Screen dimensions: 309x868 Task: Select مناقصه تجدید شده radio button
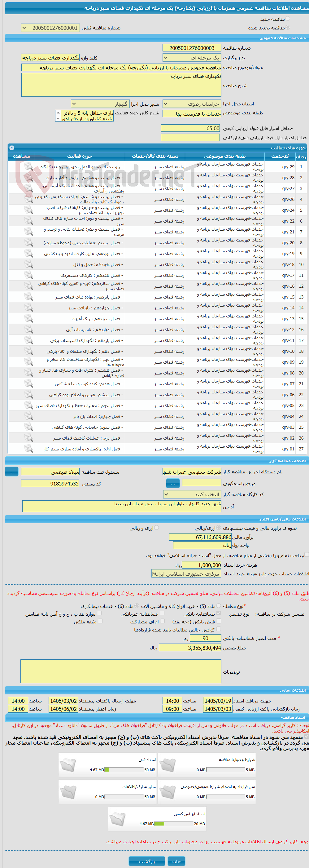point(287,28)
